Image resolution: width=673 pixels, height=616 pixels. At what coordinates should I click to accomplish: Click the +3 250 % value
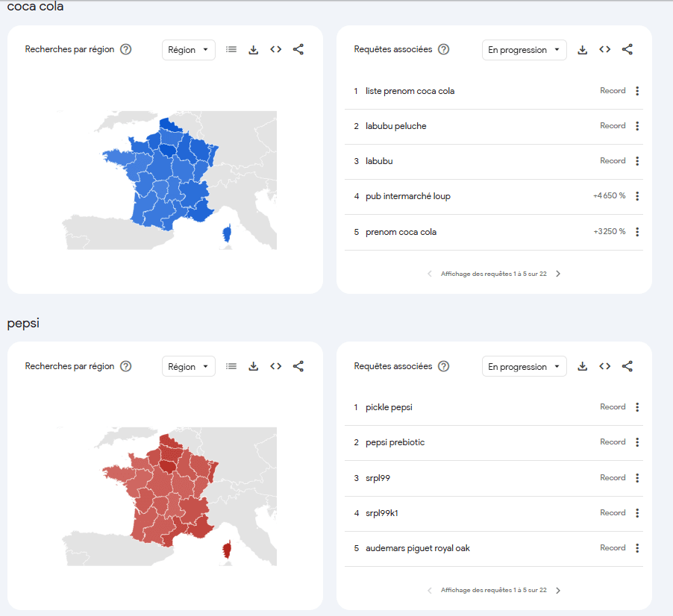coord(609,232)
